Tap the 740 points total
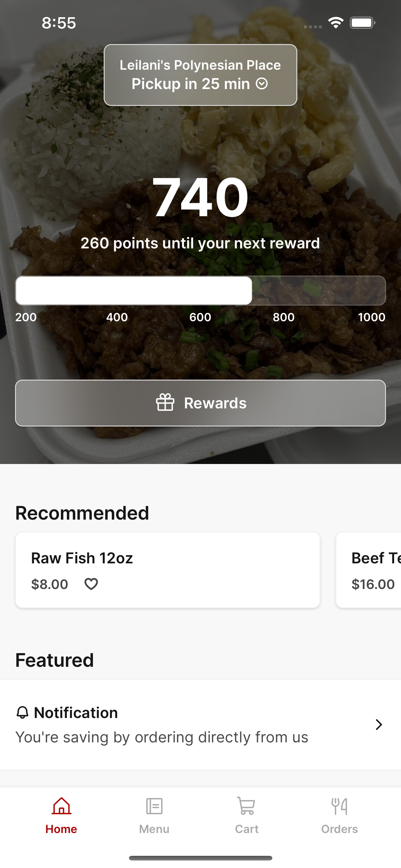Image resolution: width=401 pixels, height=868 pixels. point(200,197)
